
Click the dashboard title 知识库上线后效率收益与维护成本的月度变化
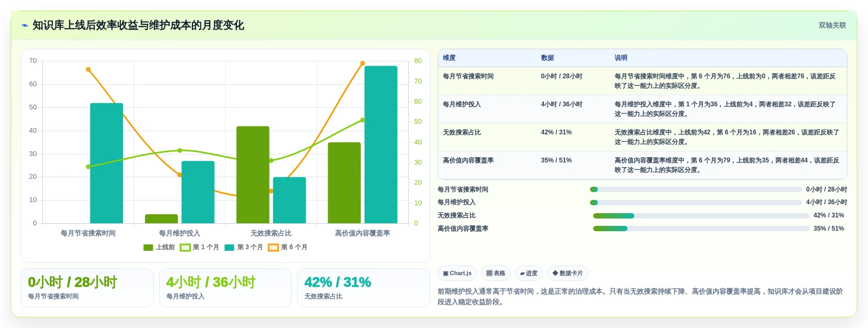tap(138, 25)
